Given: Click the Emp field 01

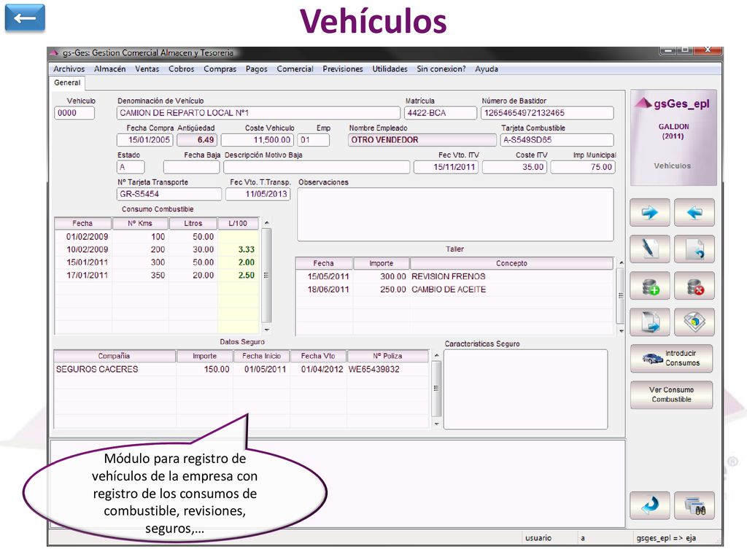Looking at the screenshot, I should (314, 140).
